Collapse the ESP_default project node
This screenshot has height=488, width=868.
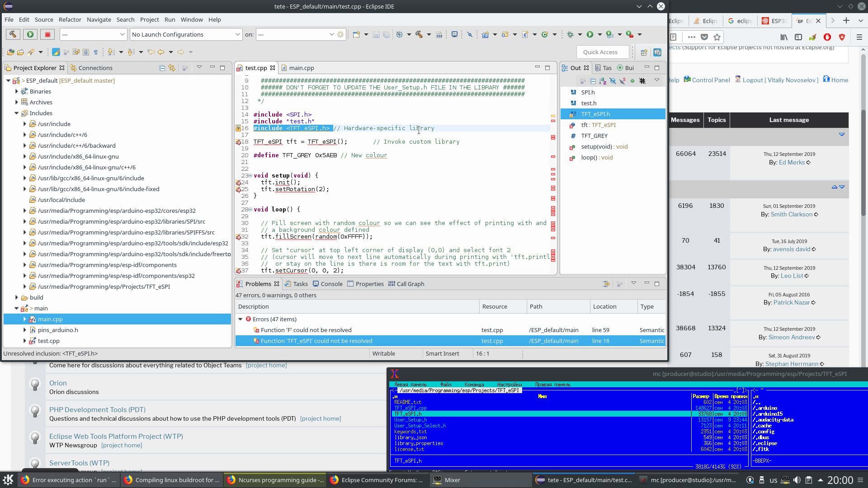coord(8,80)
